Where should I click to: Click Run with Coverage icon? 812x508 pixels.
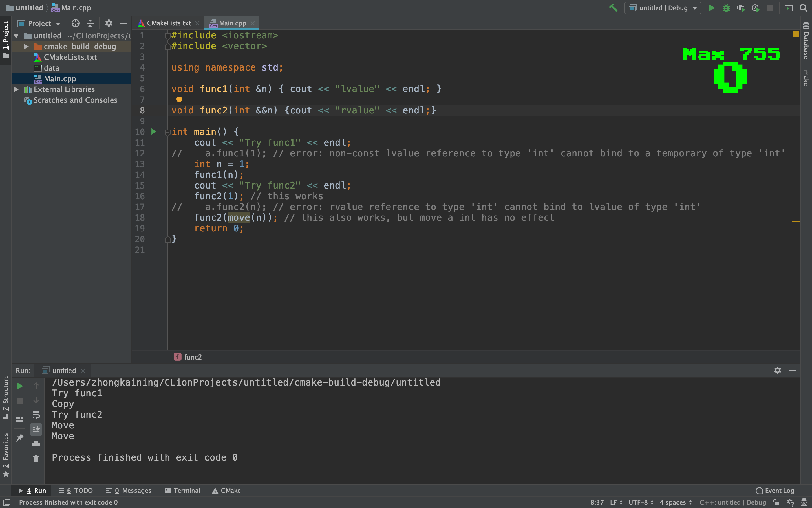coord(741,8)
